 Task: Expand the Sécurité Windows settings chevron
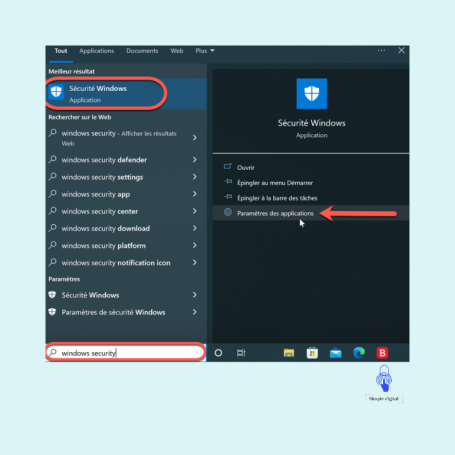tap(195, 295)
